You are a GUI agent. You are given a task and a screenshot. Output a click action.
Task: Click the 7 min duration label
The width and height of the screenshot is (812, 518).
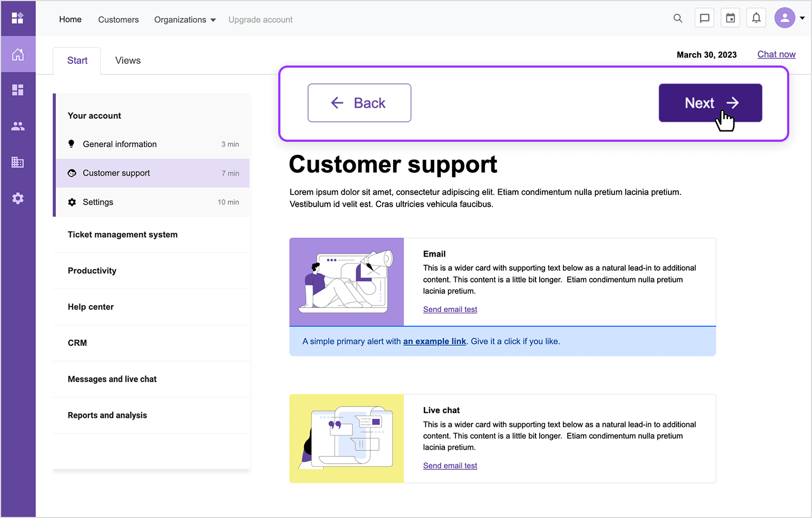tap(230, 174)
